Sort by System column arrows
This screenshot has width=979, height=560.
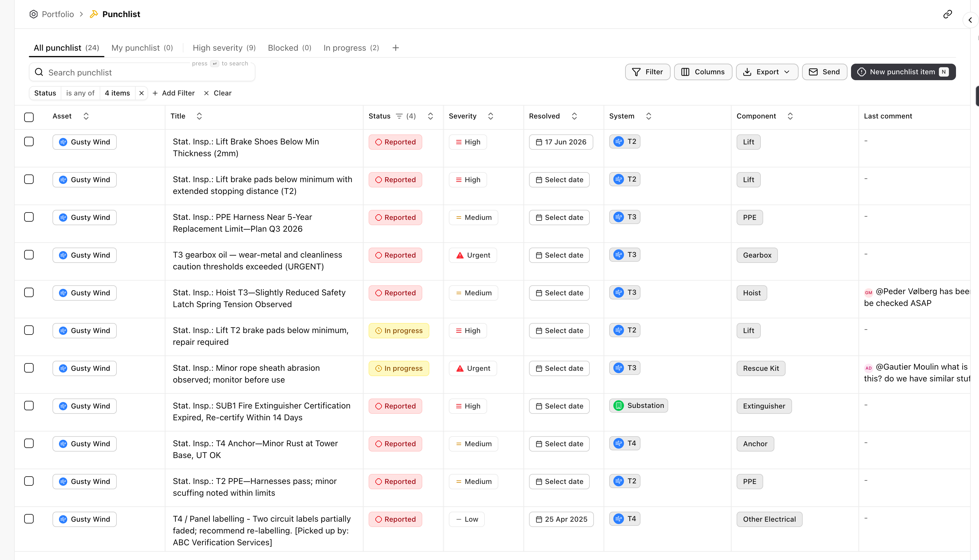tap(648, 116)
